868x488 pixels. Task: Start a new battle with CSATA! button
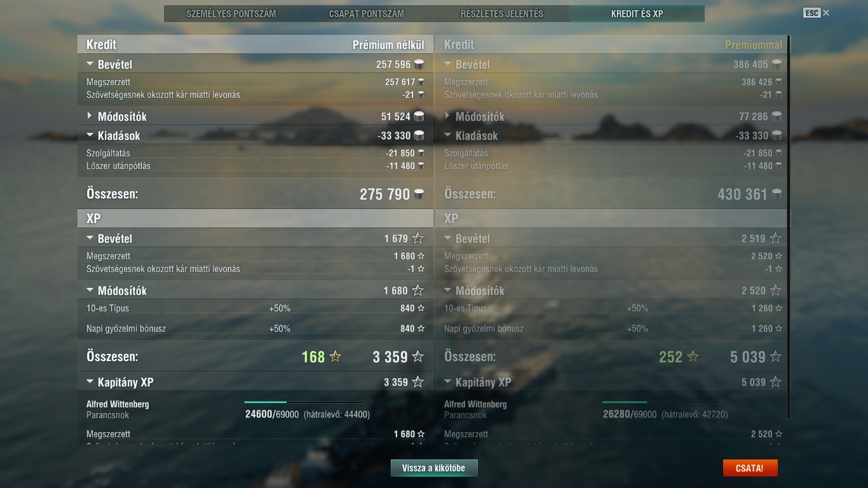[750, 468]
